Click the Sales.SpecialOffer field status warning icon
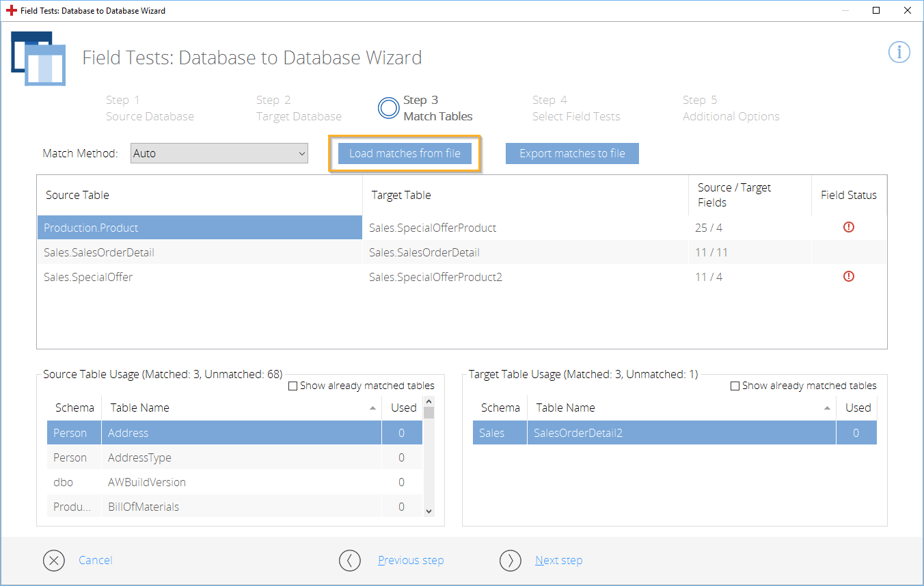Viewport: 924px width, 586px height. [849, 276]
